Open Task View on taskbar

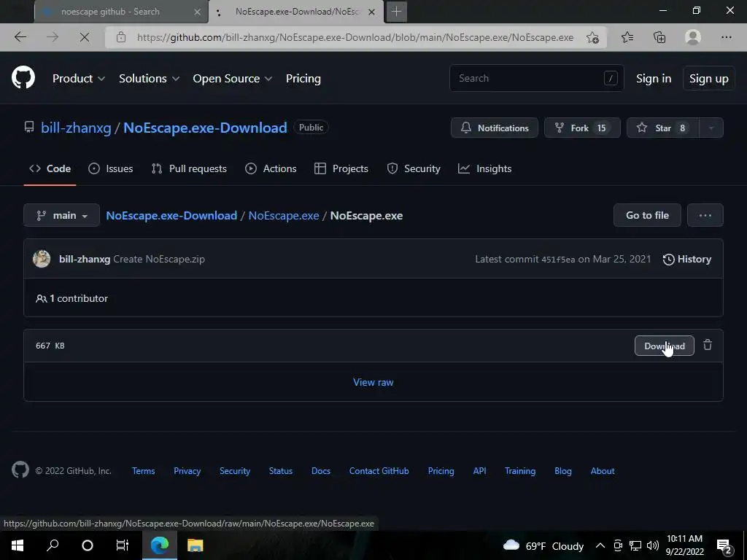[123, 545]
